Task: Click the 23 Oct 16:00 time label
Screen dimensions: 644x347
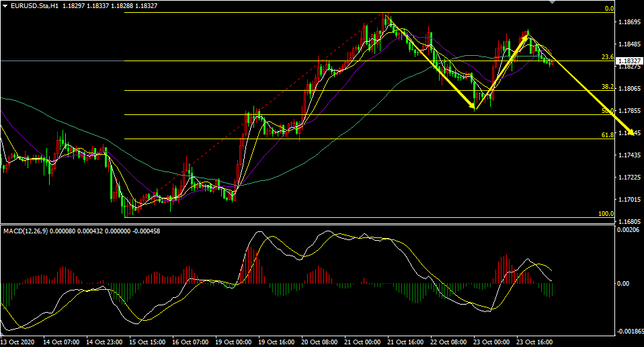Action: (535, 342)
